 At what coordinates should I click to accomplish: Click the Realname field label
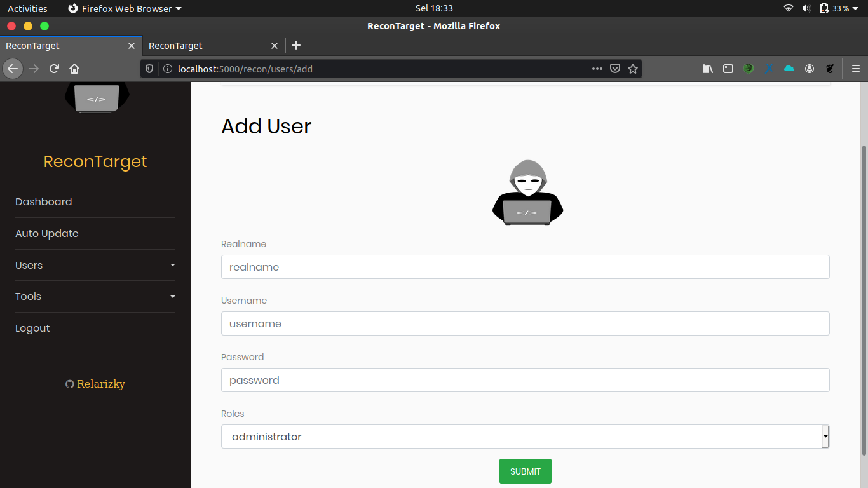[243, 244]
